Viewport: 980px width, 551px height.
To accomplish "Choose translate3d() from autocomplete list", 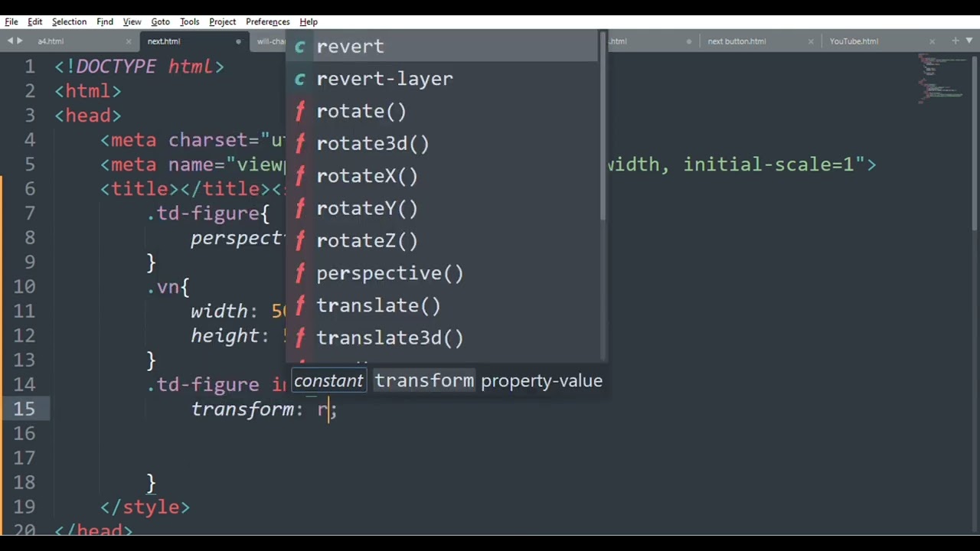I will click(441, 337).
